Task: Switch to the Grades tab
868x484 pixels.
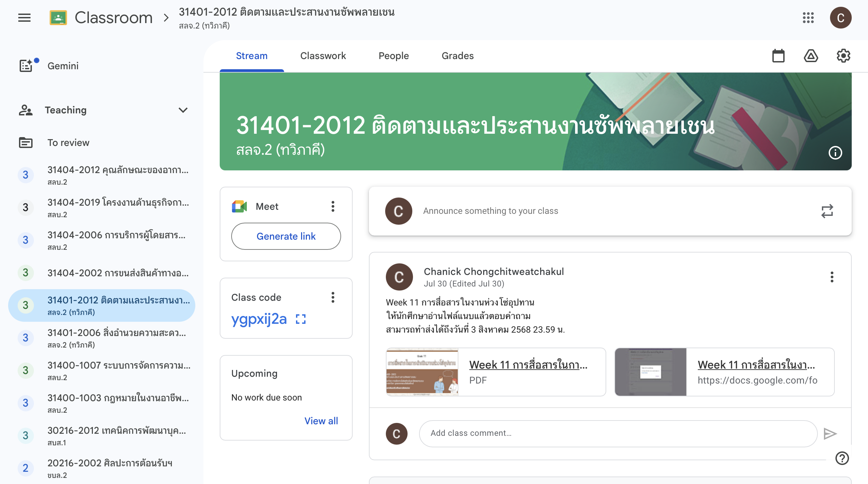Action: coord(457,56)
